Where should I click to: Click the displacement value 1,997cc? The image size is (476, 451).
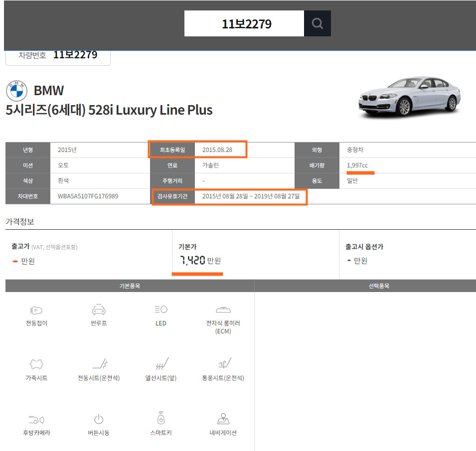tap(357, 165)
